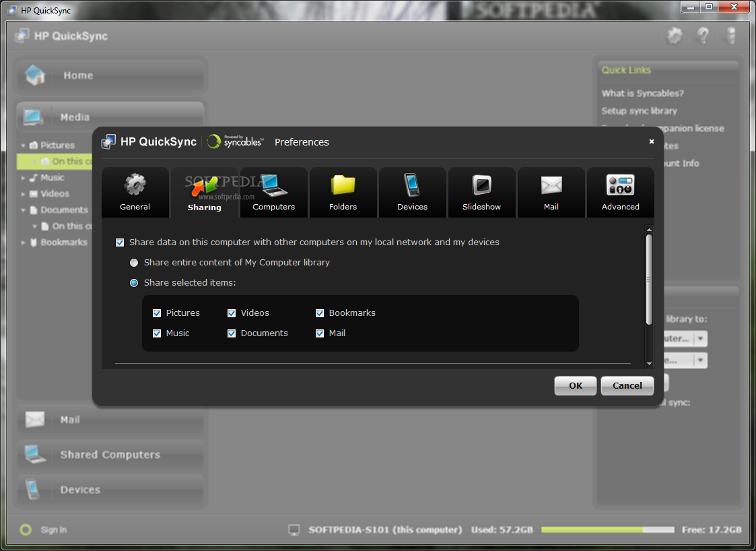The image size is (756, 551).
Task: Click SOFTPEDIA-S101 (this computer) status text
Action: 385,529
